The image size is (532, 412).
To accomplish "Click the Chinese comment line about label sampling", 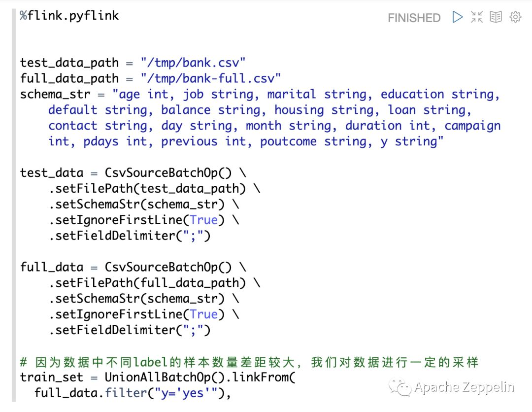I will pos(249,362).
